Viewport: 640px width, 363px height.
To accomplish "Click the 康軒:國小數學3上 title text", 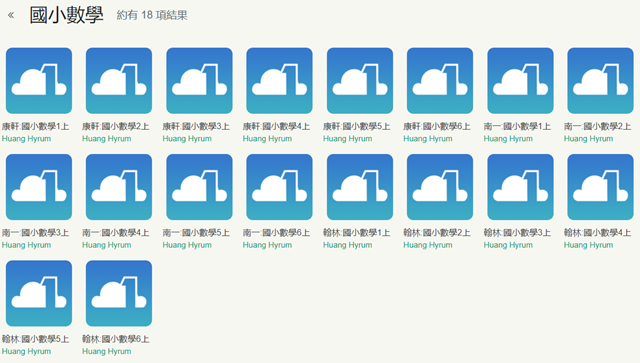I will pos(196,127).
